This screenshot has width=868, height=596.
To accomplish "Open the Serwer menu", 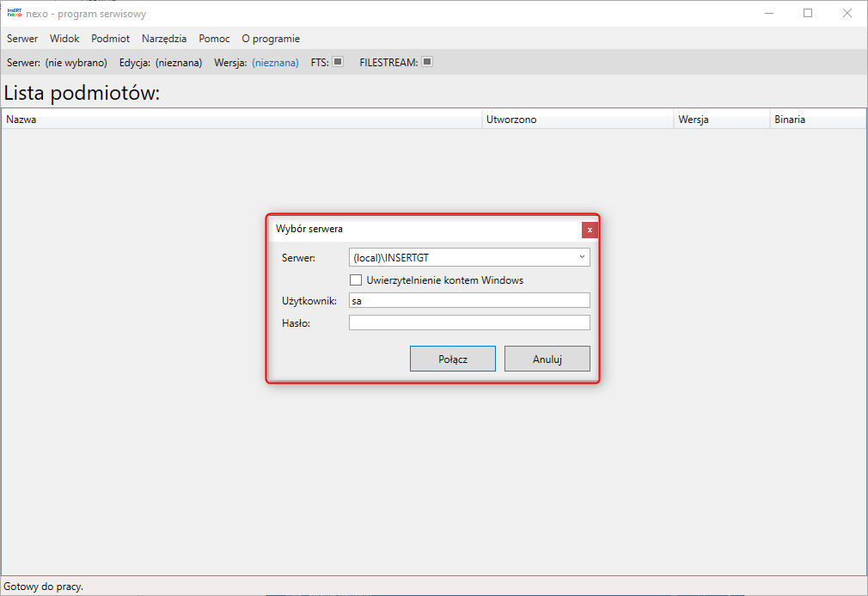I will (x=22, y=39).
